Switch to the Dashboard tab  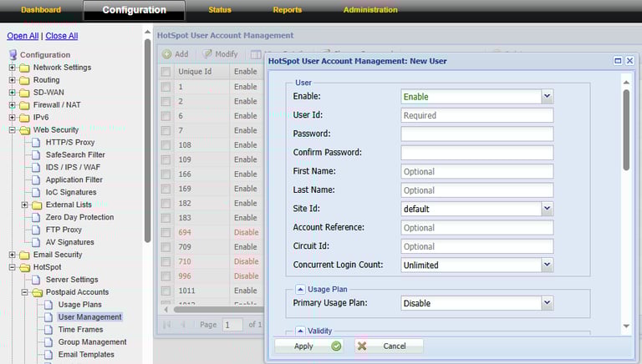point(41,10)
